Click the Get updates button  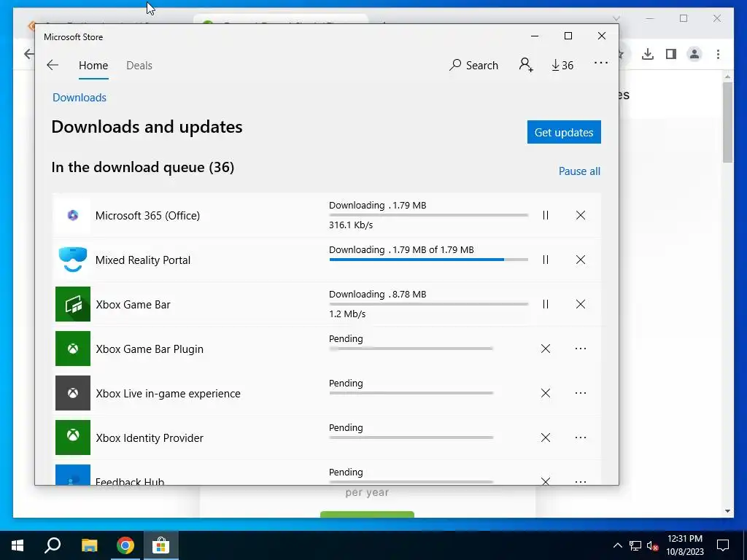click(x=564, y=132)
